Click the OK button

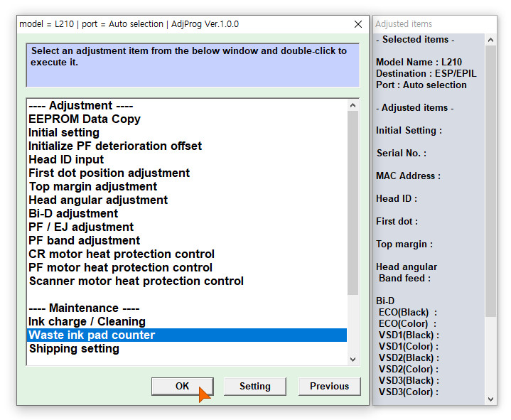tap(182, 386)
